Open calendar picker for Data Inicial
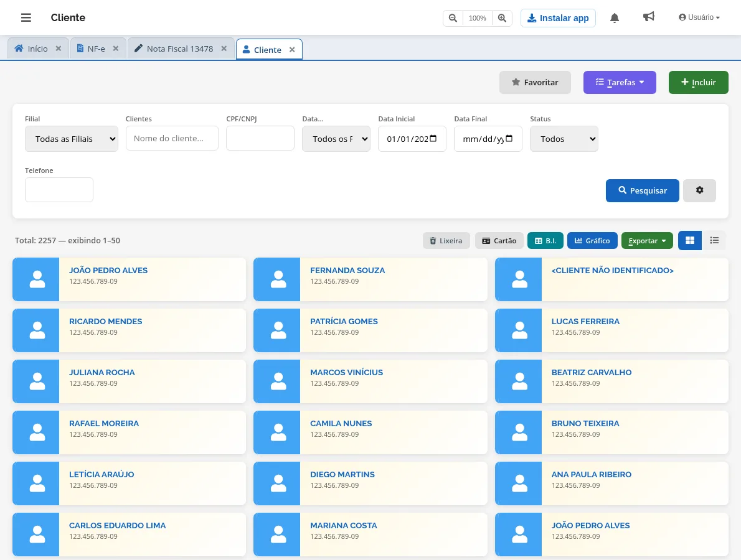This screenshot has width=741, height=560. [433, 138]
